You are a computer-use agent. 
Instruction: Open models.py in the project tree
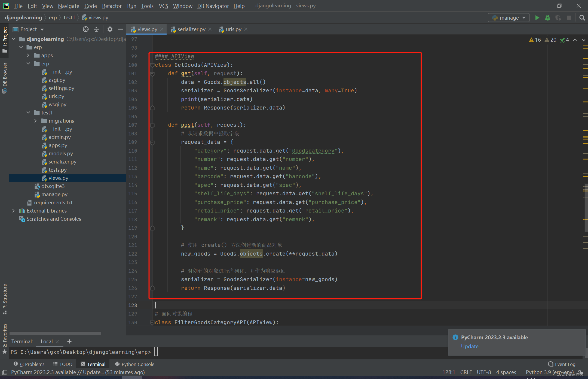coord(60,153)
